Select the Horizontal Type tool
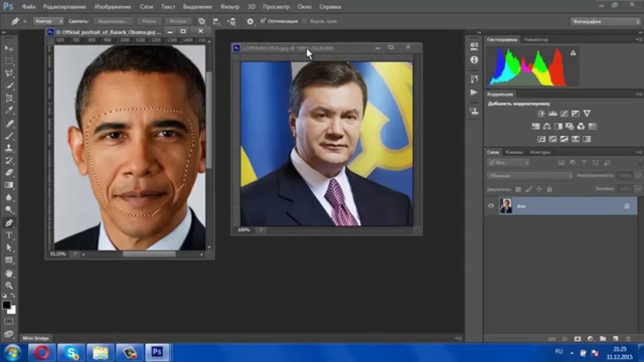Screen dimensions: 644x362 pyautogui.click(x=9, y=235)
